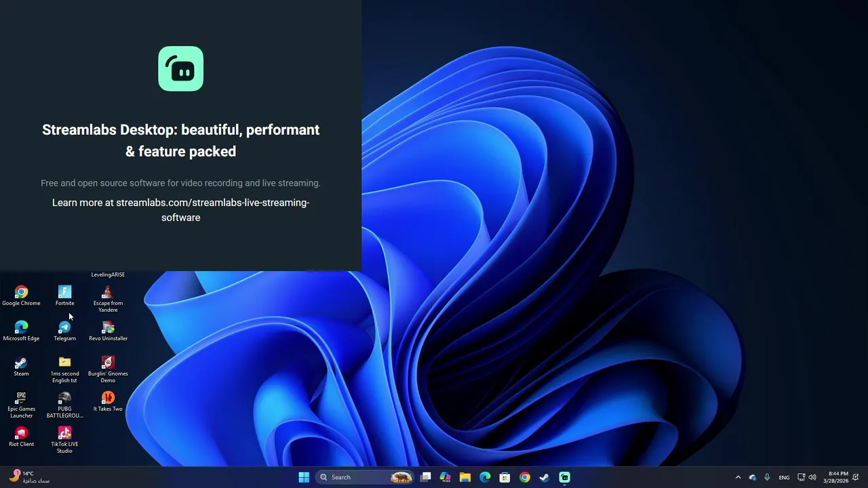Image resolution: width=868 pixels, height=488 pixels.
Task: Select the Riot Client desktop icon
Action: 21,437
